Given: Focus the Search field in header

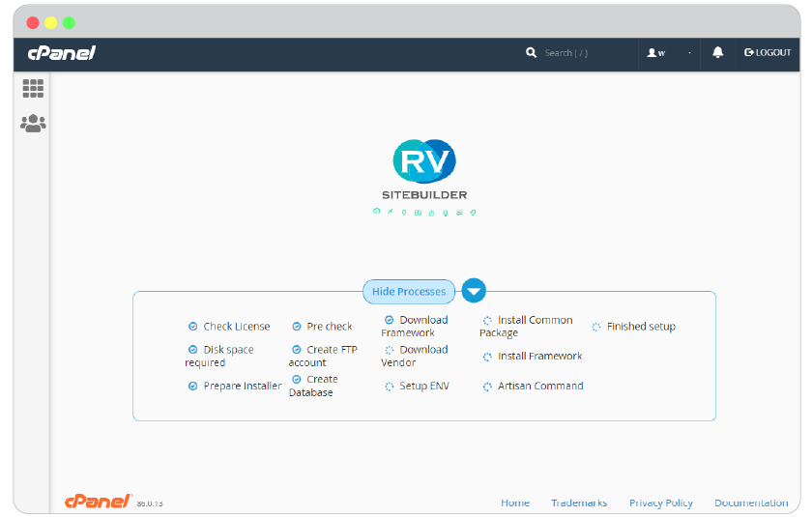Looking at the screenshot, I should click(566, 53).
